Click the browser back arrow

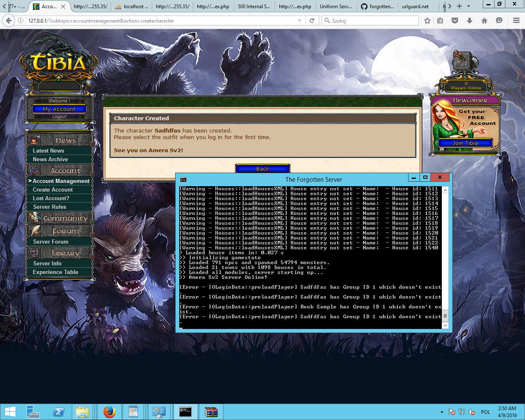pos(9,21)
